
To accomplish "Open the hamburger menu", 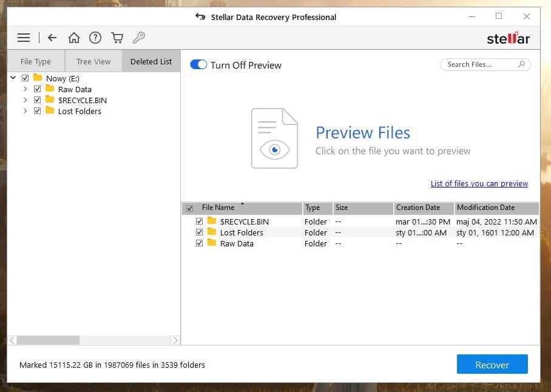I will pyautogui.click(x=24, y=38).
